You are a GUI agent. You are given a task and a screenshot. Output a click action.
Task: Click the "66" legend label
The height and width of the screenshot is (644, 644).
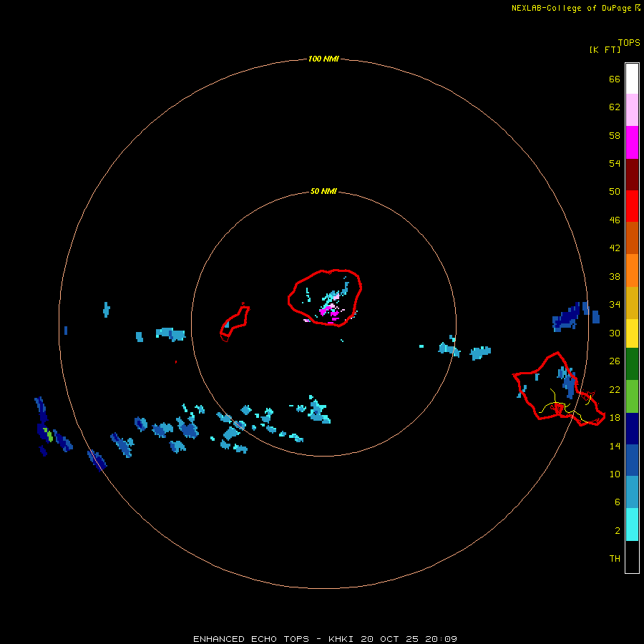coord(615,79)
